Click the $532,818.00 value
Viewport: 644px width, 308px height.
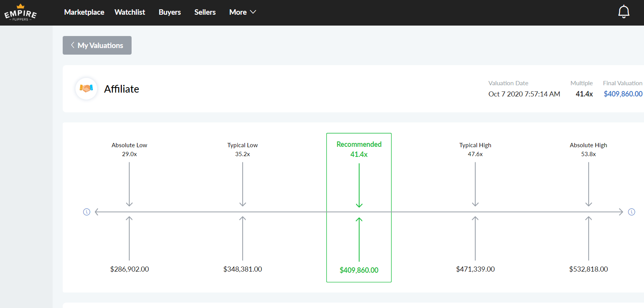588,269
